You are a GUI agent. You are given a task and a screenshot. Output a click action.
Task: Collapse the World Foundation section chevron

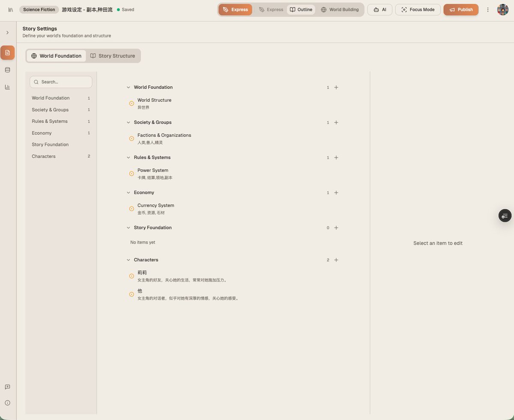pyautogui.click(x=128, y=87)
